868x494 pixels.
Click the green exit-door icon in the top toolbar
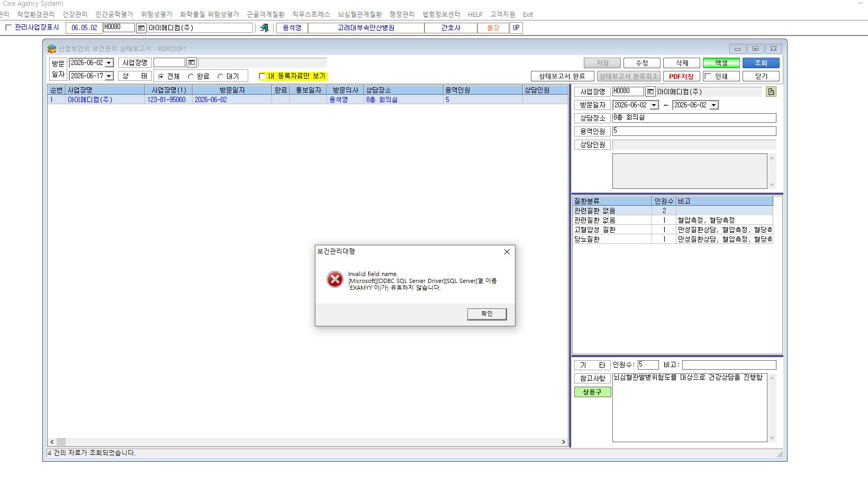tap(264, 28)
